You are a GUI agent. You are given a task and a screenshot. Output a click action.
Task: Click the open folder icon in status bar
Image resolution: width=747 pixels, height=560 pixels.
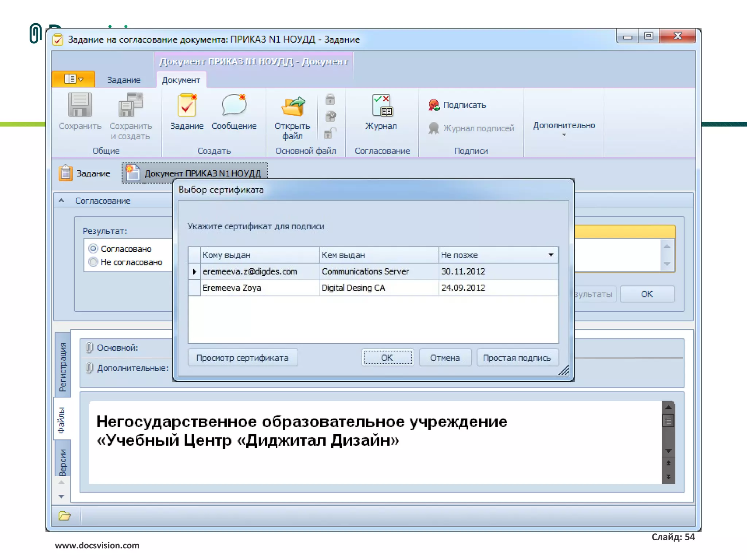click(x=65, y=516)
